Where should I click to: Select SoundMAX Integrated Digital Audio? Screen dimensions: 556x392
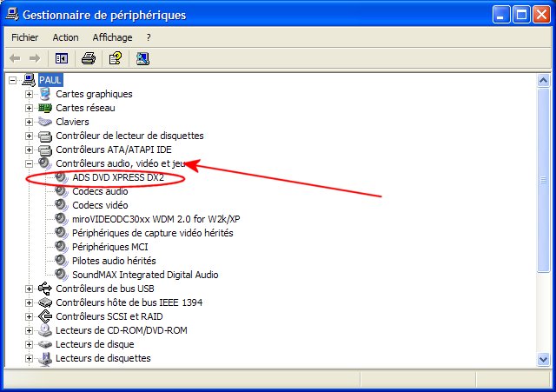pos(145,275)
